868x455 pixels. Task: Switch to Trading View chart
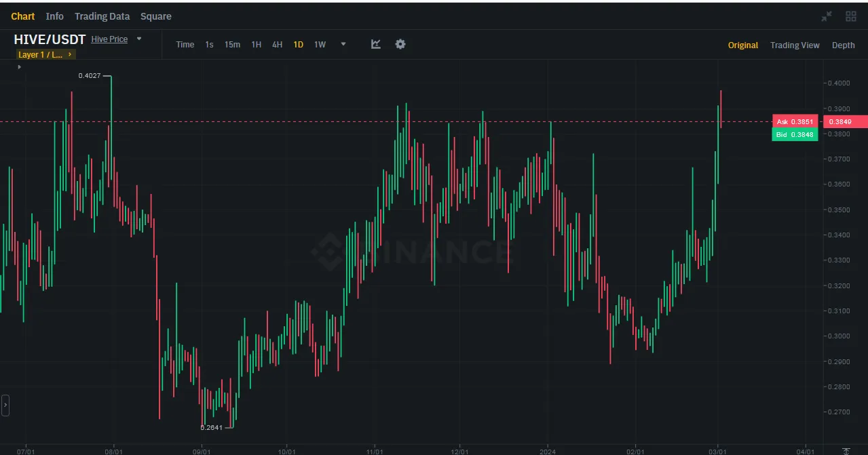(795, 45)
